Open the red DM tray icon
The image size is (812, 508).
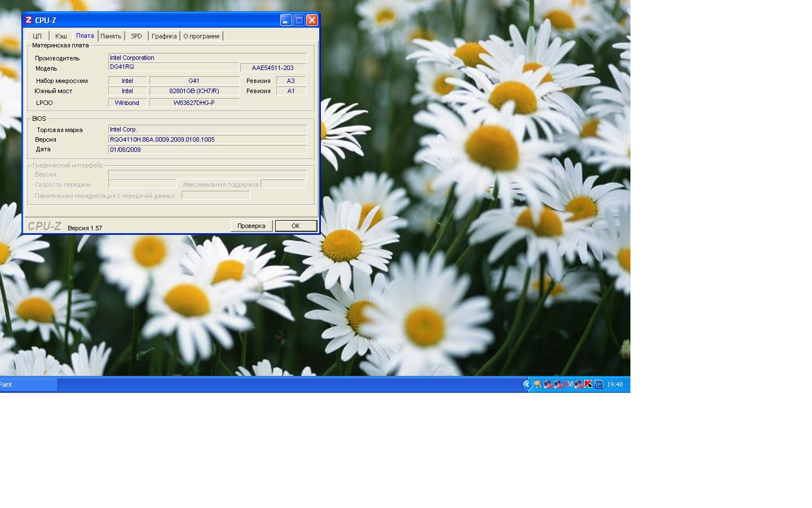(x=568, y=384)
